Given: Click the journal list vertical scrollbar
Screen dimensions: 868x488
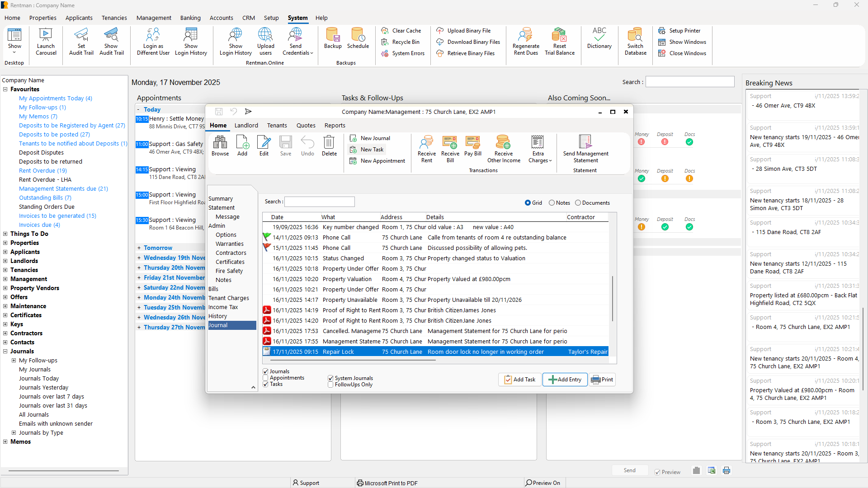Looking at the screenshot, I should [613, 298].
